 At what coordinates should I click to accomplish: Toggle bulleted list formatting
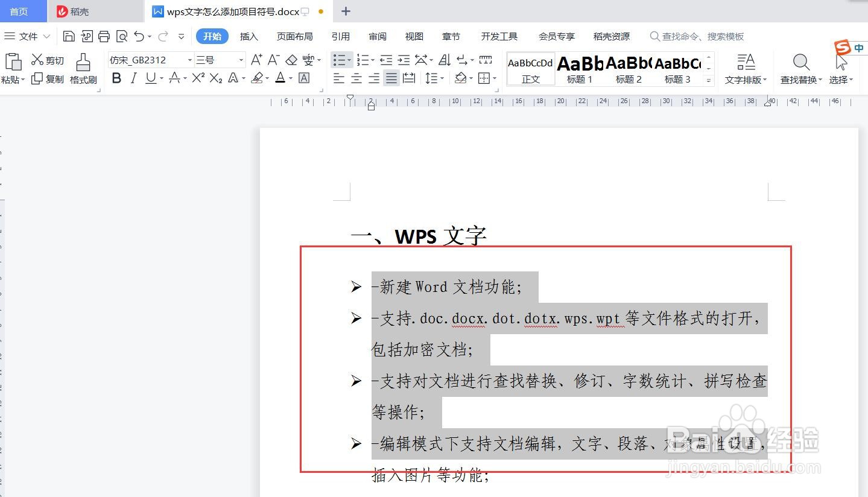339,60
